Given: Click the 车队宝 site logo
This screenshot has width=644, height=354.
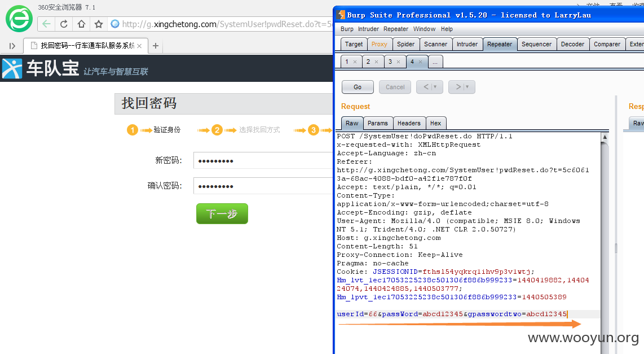Looking at the screenshot, I should coord(40,68).
